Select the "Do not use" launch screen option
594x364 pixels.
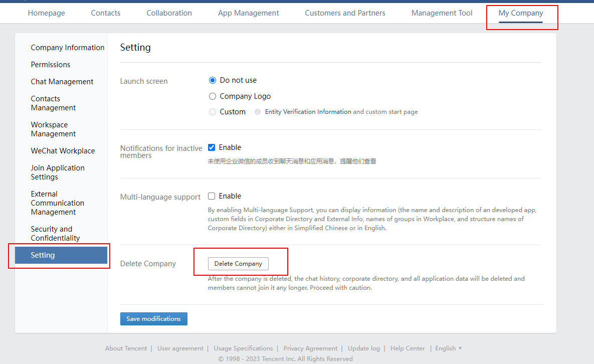click(x=213, y=80)
